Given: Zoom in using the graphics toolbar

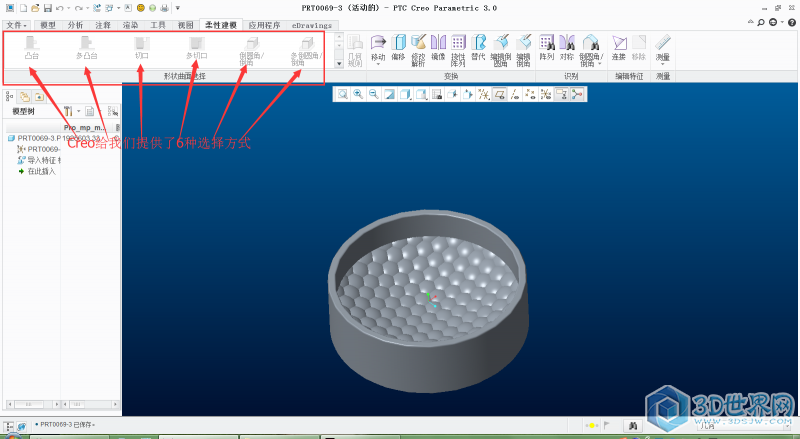Looking at the screenshot, I should point(358,94).
